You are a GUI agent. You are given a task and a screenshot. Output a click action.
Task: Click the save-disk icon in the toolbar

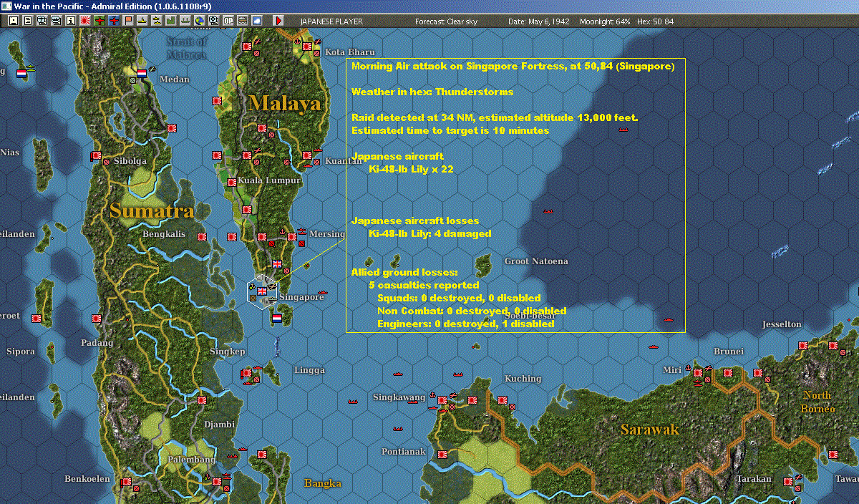(x=13, y=21)
